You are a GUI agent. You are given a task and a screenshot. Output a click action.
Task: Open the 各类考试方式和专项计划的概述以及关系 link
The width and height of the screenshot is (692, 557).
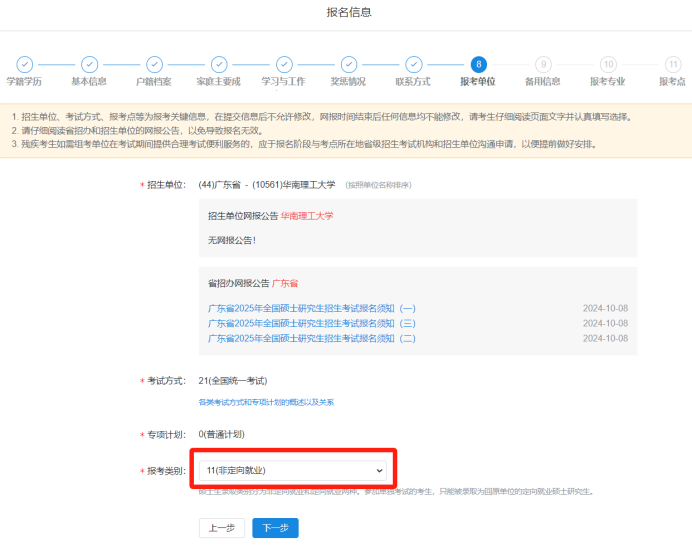pyautogui.click(x=266, y=402)
